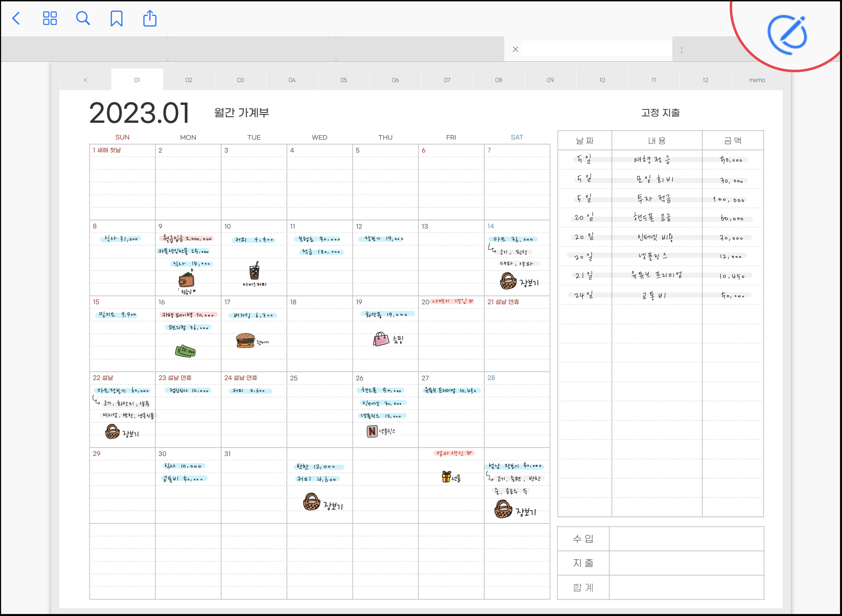
Task: Click the Netflix N sticker
Action: pyautogui.click(x=372, y=431)
